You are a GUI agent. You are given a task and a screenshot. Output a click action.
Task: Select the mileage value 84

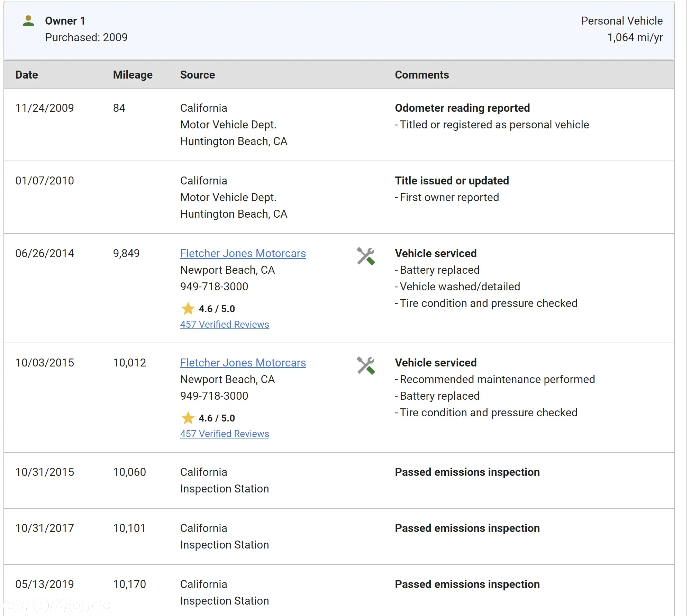tap(119, 108)
